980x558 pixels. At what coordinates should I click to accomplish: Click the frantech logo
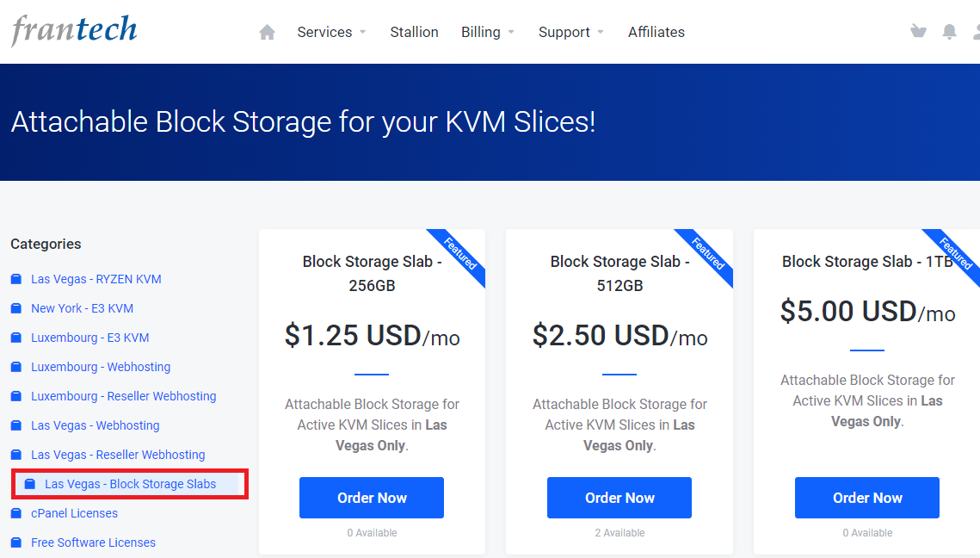coord(74,30)
